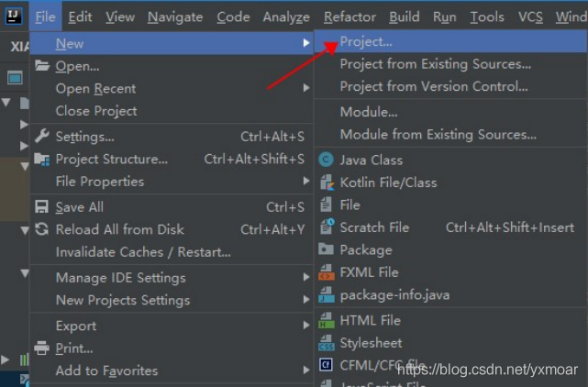This screenshot has width=588, height=387.
Task: Click the Reload All from Disk icon
Action: click(41, 230)
